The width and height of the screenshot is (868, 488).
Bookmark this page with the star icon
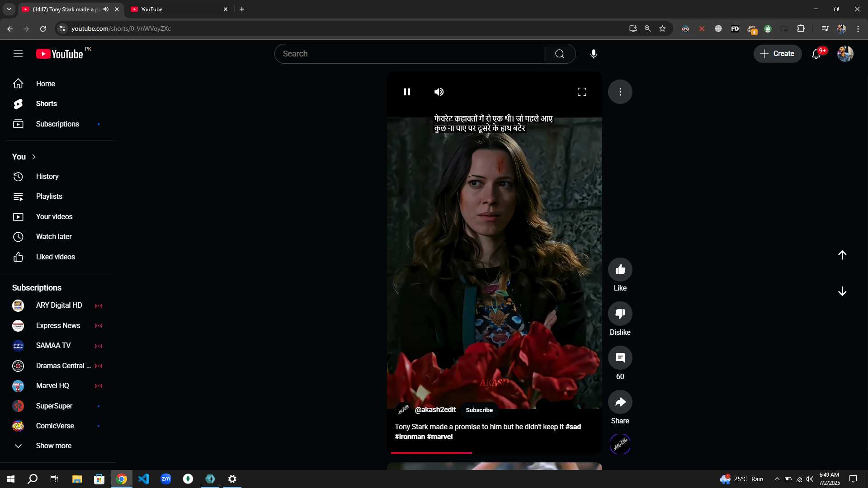(662, 28)
